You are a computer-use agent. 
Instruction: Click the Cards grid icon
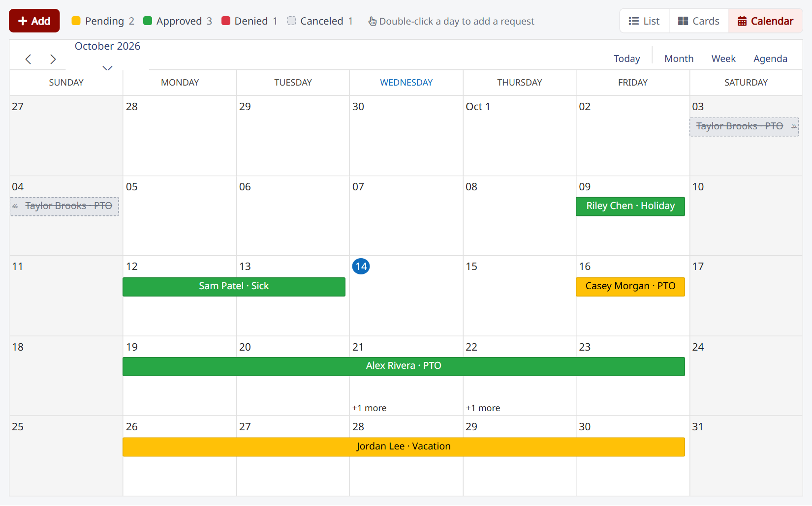(683, 21)
